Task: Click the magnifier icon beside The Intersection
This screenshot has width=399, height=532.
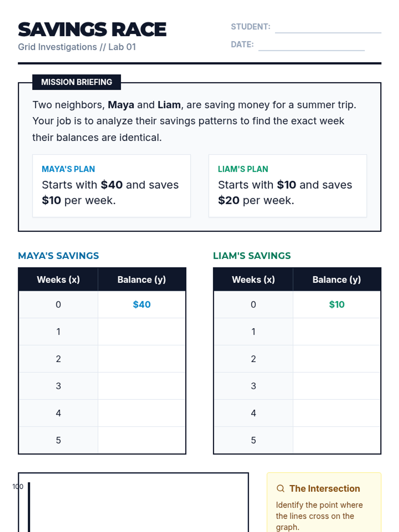Action: coord(281,488)
